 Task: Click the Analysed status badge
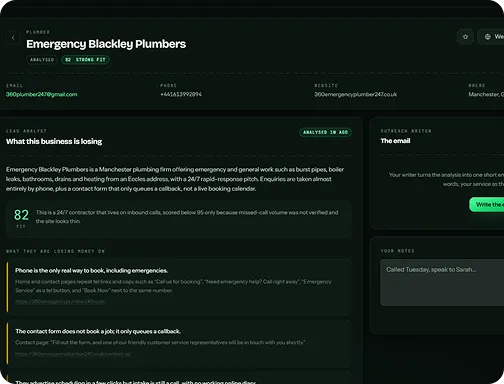(42, 60)
